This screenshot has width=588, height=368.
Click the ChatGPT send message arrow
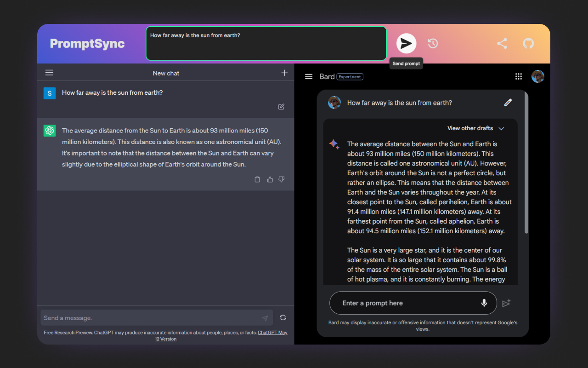[x=265, y=318]
